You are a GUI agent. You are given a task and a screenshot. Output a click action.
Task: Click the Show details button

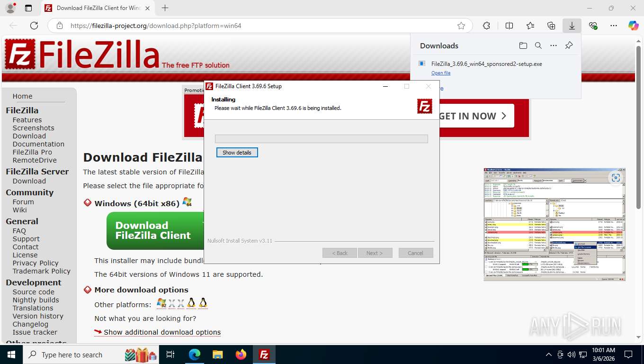point(237,153)
